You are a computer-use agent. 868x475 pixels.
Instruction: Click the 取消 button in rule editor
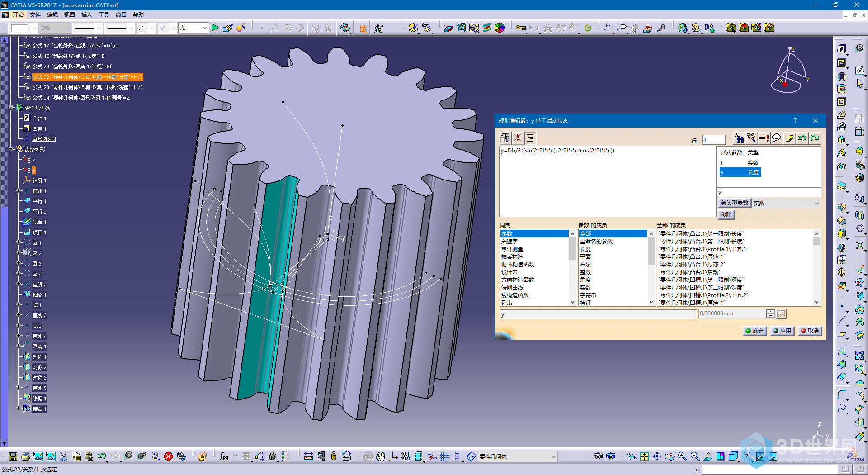[x=810, y=331]
